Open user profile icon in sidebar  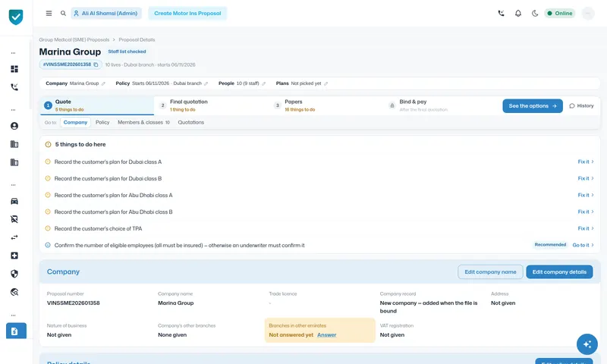[14, 126]
